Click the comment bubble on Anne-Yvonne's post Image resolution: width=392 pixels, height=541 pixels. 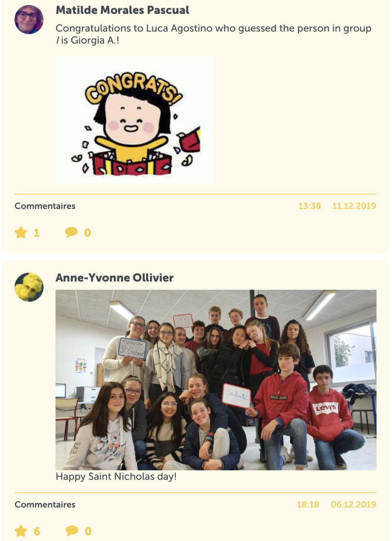point(71,531)
